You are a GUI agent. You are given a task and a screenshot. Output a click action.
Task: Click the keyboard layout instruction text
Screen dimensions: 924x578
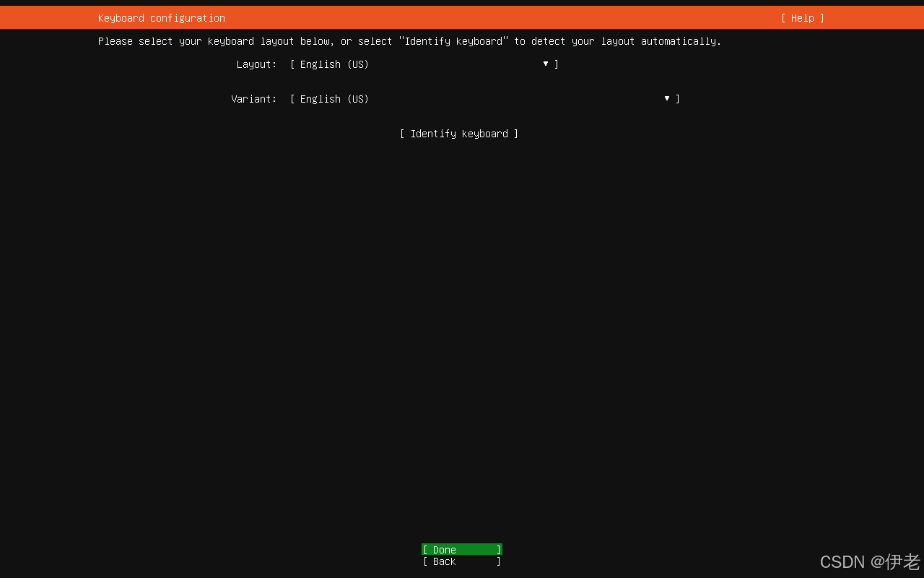409,41
